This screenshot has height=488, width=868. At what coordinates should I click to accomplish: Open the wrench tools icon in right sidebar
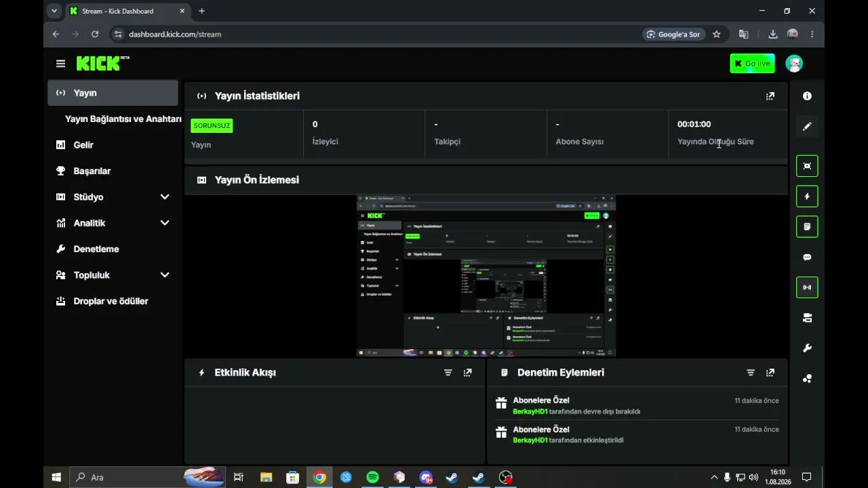coord(807,348)
